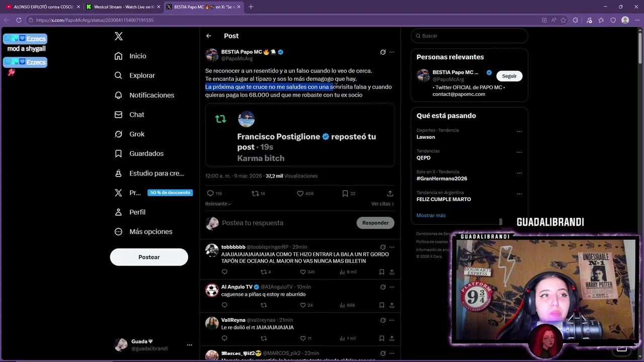
Task: Click Seguir button for Papo MC
Action: [509, 76]
